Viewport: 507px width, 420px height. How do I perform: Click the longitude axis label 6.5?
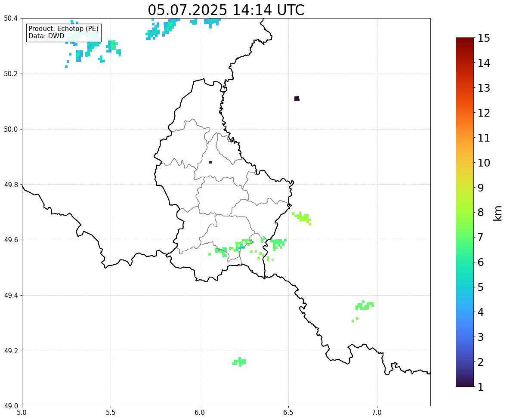(x=288, y=413)
